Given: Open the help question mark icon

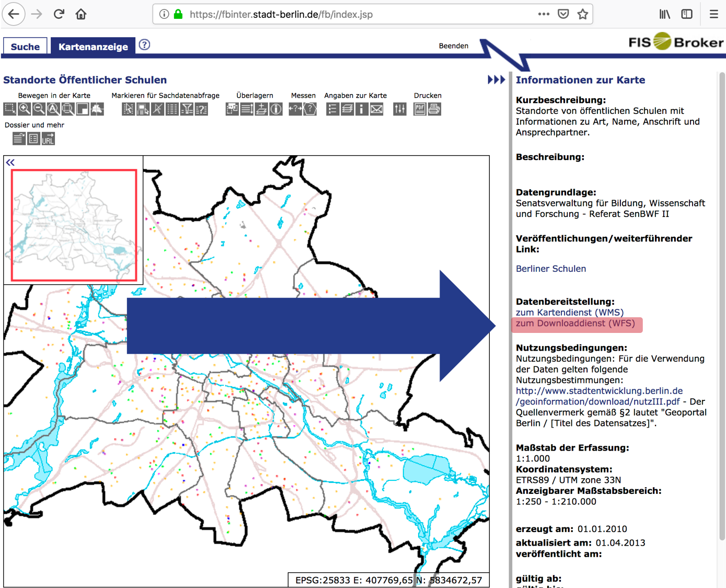Looking at the screenshot, I should click(x=145, y=45).
